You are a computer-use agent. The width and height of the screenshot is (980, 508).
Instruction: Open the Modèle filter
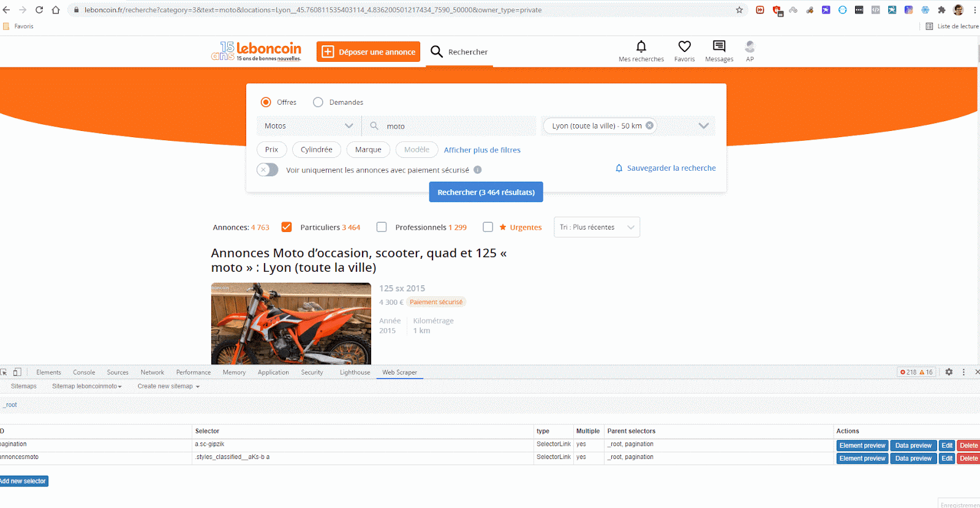(x=417, y=149)
